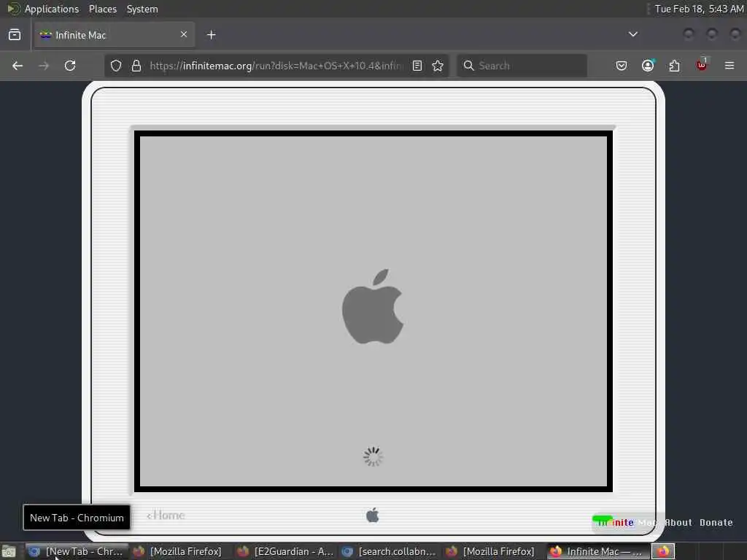
Task: Click the show desktop taskbar icon
Action: coord(9,551)
